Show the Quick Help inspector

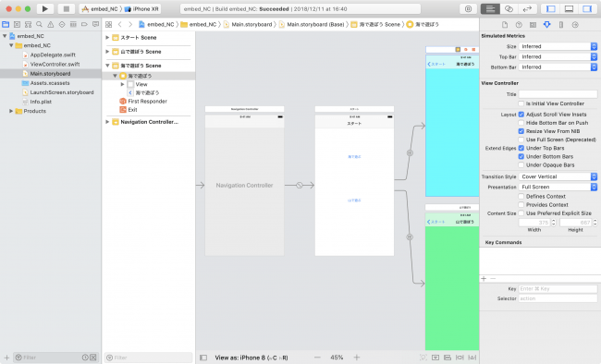pos(519,25)
